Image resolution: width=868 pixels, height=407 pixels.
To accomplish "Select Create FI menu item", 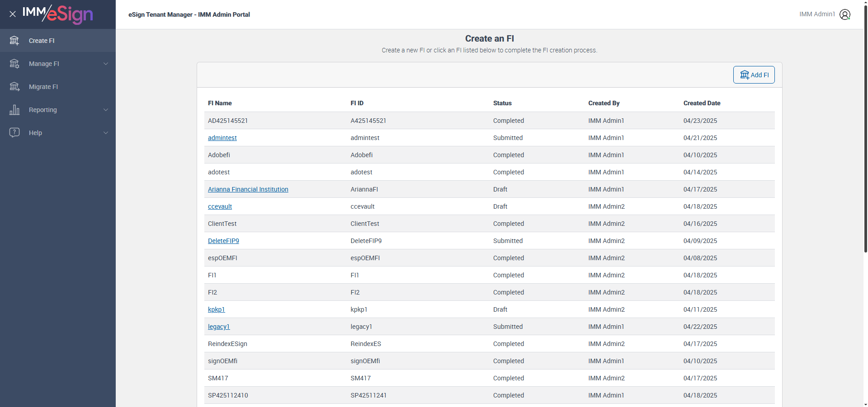I will tap(42, 41).
